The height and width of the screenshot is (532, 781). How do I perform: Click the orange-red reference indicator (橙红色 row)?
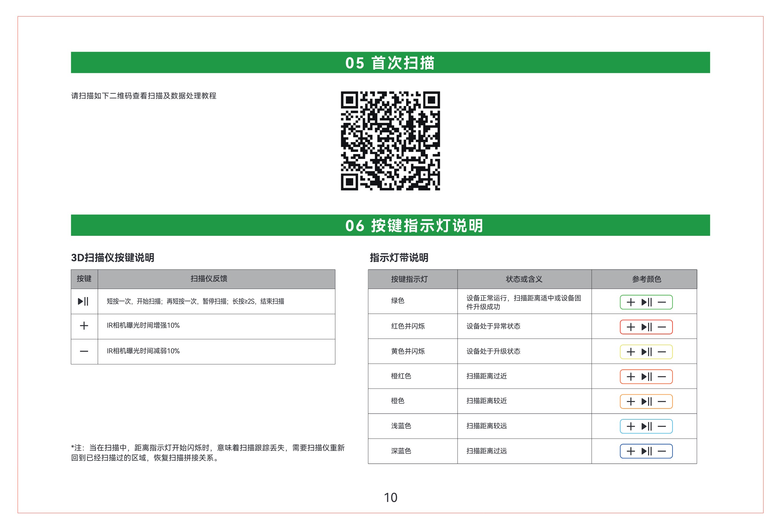[x=646, y=376]
